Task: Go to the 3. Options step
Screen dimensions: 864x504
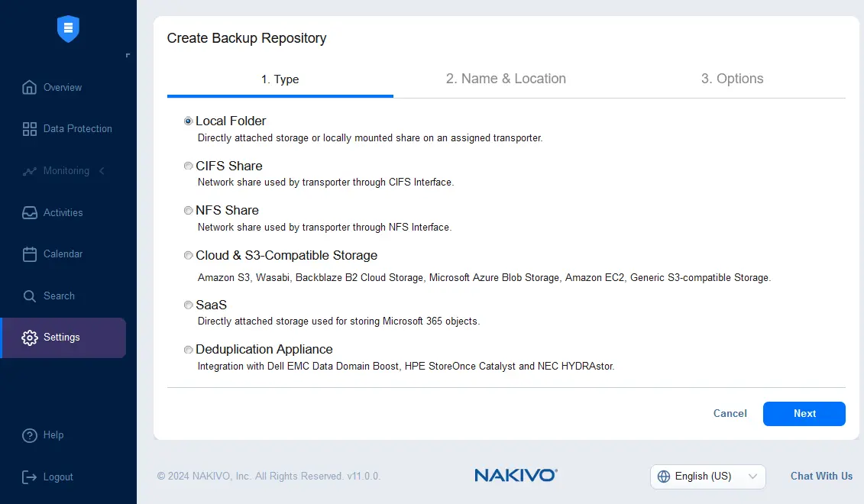Action: [x=733, y=79]
